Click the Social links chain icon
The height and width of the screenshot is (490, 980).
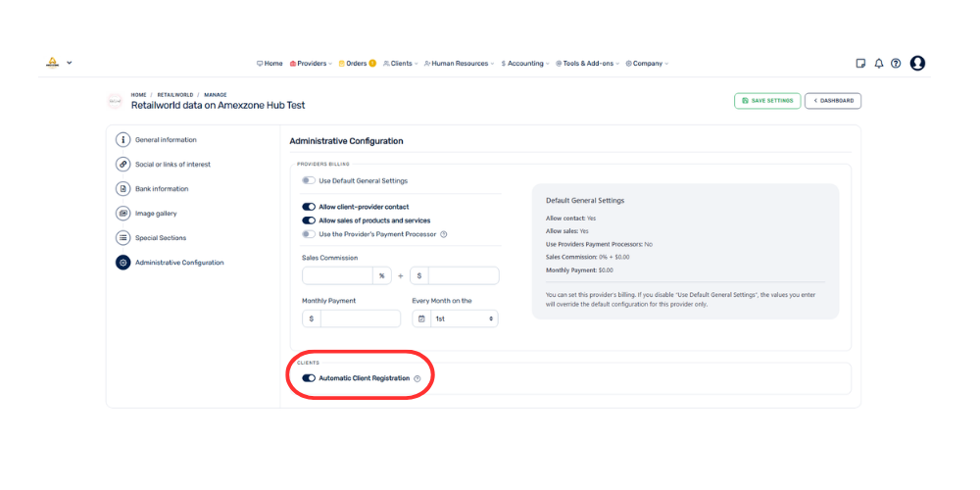(x=123, y=165)
